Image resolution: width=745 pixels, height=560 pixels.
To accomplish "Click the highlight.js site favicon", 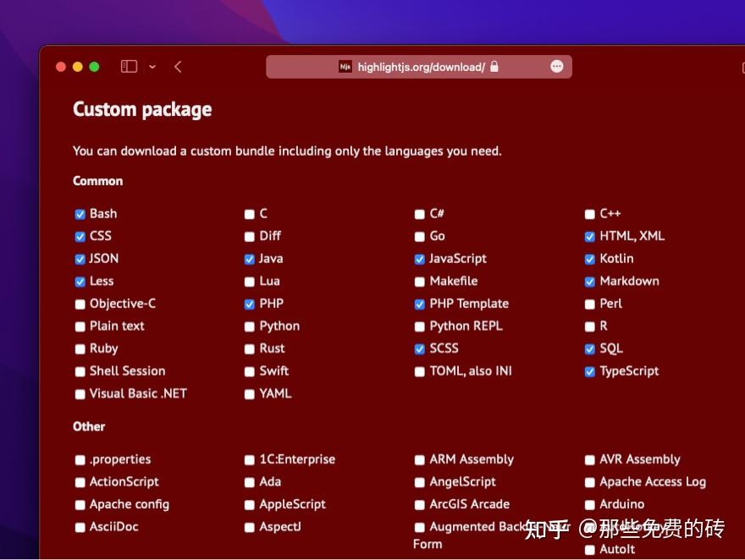I will [345, 67].
